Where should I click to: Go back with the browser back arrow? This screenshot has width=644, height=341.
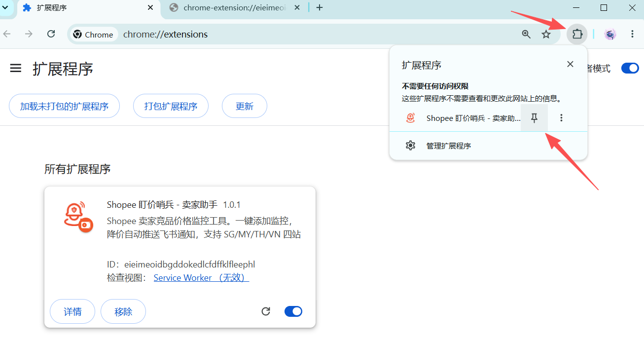pyautogui.click(x=7, y=34)
